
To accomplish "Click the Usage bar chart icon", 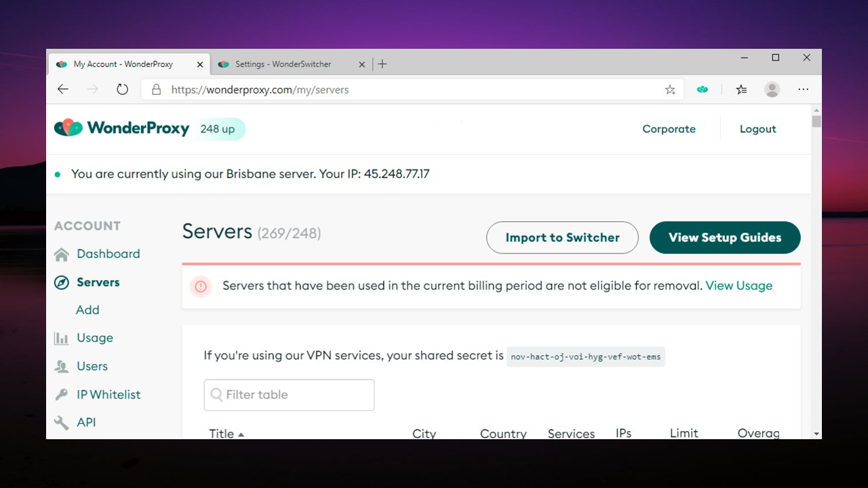I will click(x=62, y=338).
